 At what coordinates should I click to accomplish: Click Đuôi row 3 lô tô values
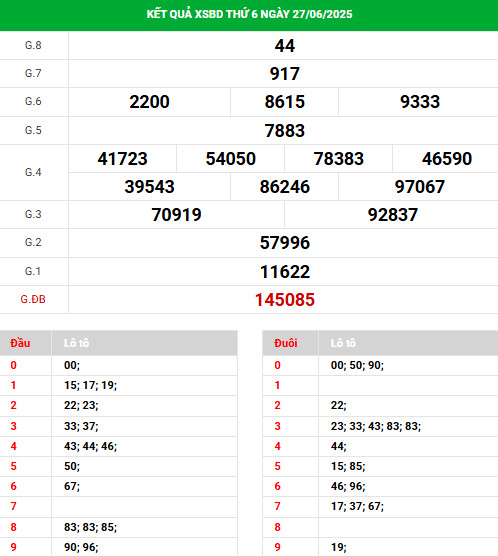pos(376,426)
